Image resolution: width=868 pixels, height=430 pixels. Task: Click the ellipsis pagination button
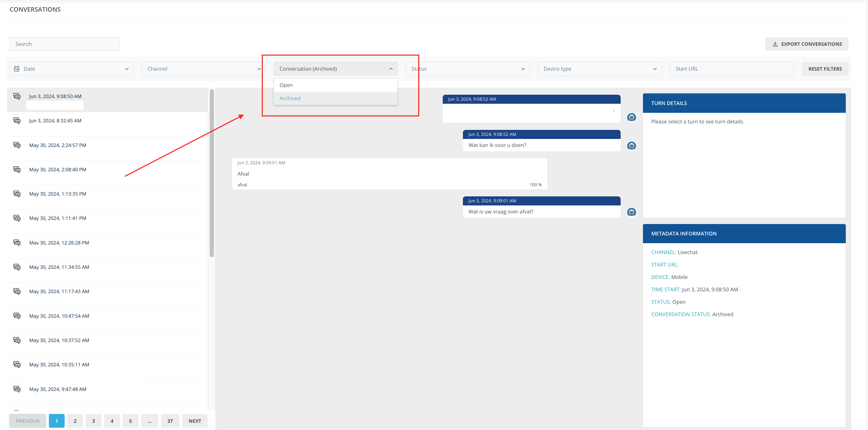tap(149, 421)
